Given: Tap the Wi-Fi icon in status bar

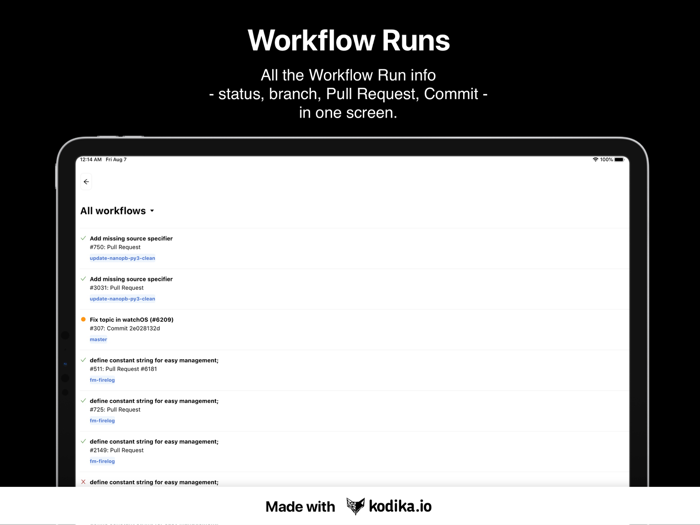Looking at the screenshot, I should point(595,159).
